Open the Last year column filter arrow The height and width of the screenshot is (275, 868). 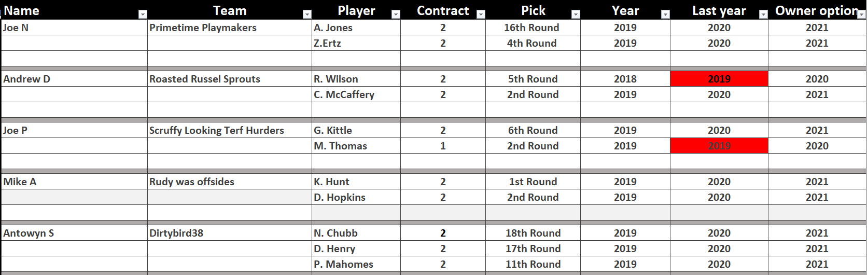pyautogui.click(x=763, y=15)
